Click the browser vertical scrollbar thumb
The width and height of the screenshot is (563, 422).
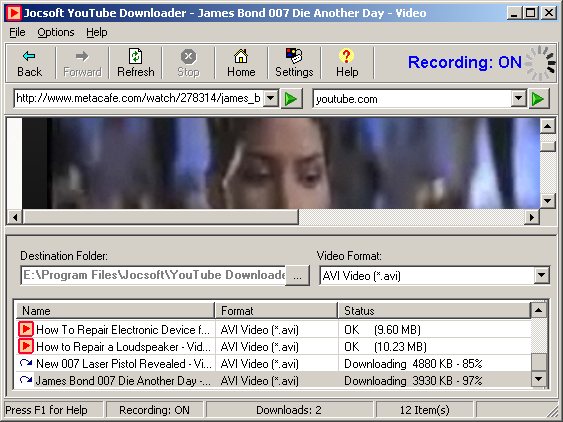coord(548,147)
